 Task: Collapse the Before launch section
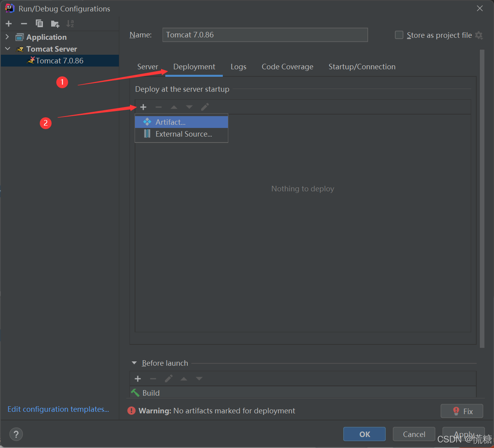pos(134,363)
